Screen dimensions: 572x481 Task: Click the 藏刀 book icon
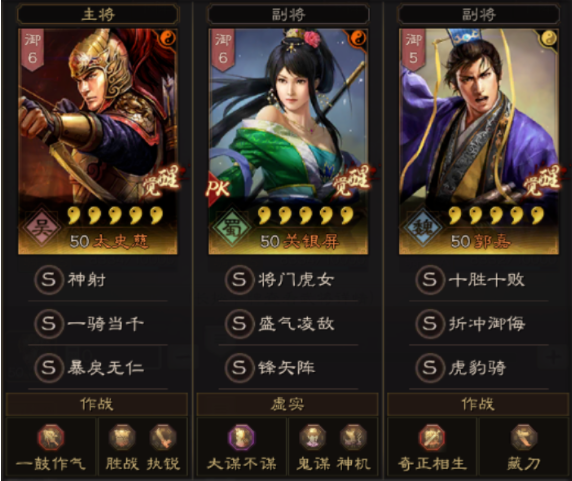(524, 437)
